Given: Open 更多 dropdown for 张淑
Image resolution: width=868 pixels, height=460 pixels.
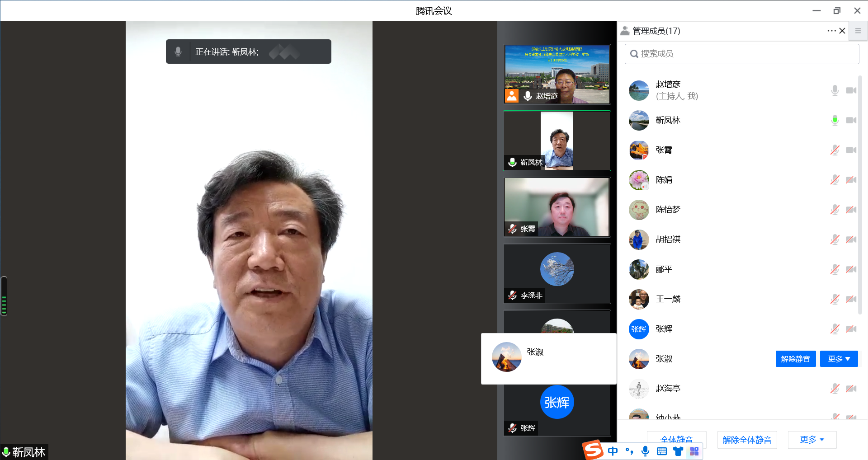Looking at the screenshot, I should pyautogui.click(x=839, y=359).
